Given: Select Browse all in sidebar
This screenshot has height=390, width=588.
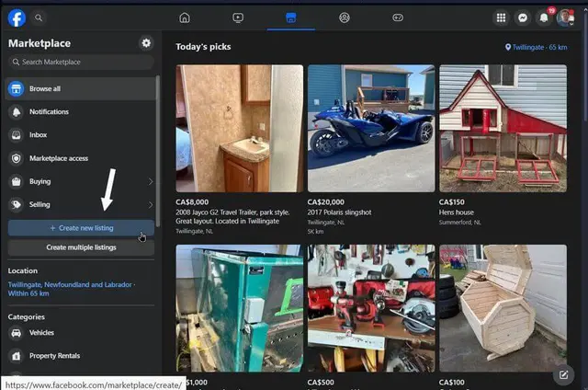Looking at the screenshot, I should 80,89.
